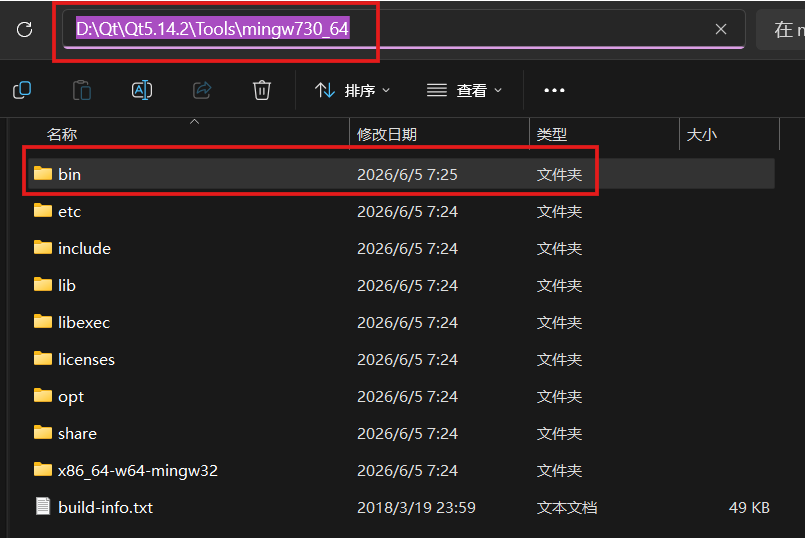
Task: Click the 文件夹 type of include row
Action: 559,248
